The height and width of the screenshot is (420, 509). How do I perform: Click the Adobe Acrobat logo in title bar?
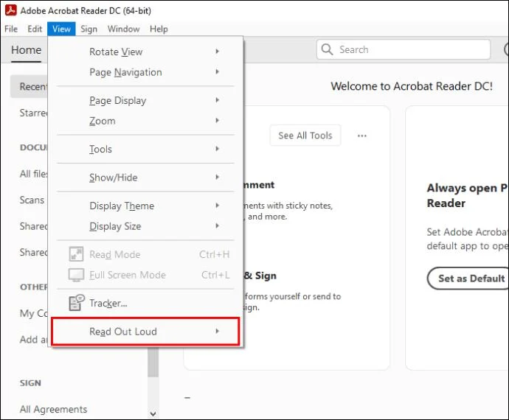click(11, 10)
